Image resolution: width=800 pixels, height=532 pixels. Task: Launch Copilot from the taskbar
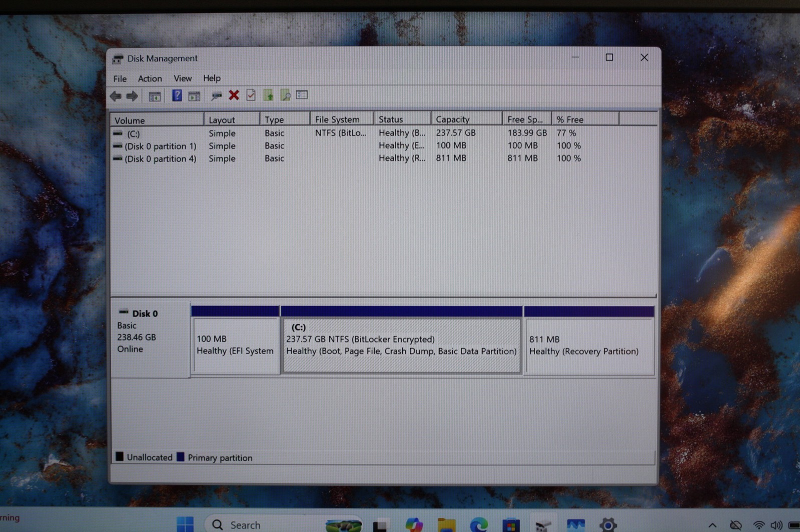[414, 524]
